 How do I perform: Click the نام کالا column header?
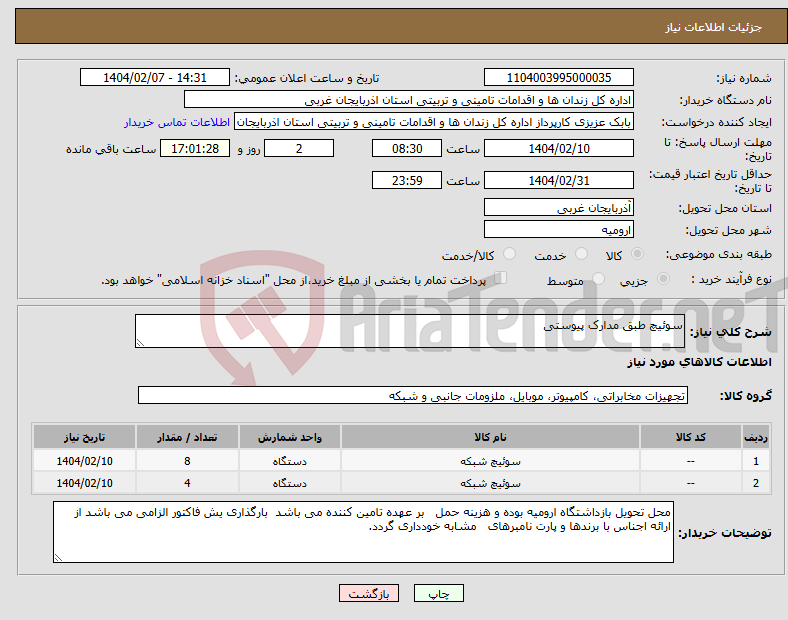point(490,437)
